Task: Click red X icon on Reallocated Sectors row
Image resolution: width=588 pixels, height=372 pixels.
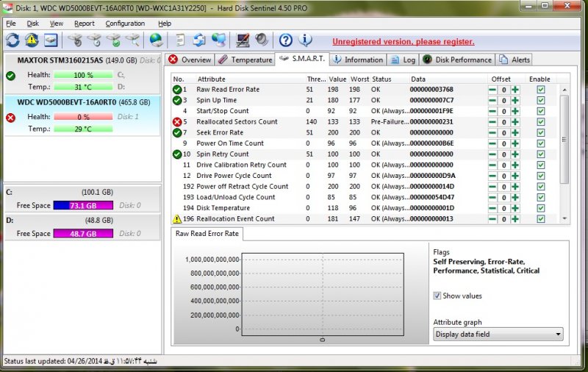Action: pyautogui.click(x=177, y=122)
